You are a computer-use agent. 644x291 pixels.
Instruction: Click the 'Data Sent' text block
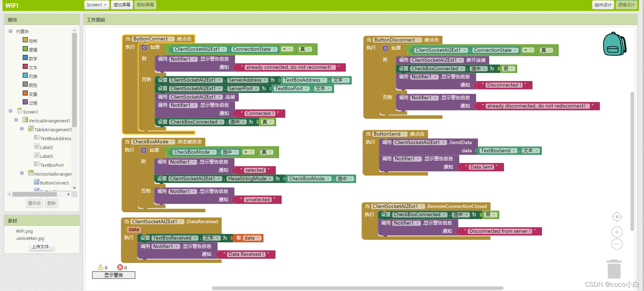tap(482, 167)
